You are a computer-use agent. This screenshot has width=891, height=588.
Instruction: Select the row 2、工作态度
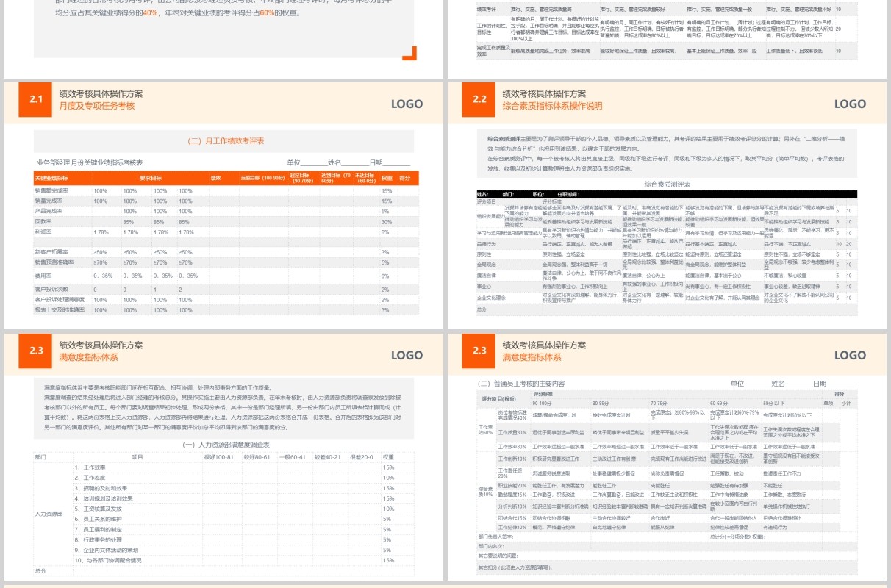pos(90,478)
